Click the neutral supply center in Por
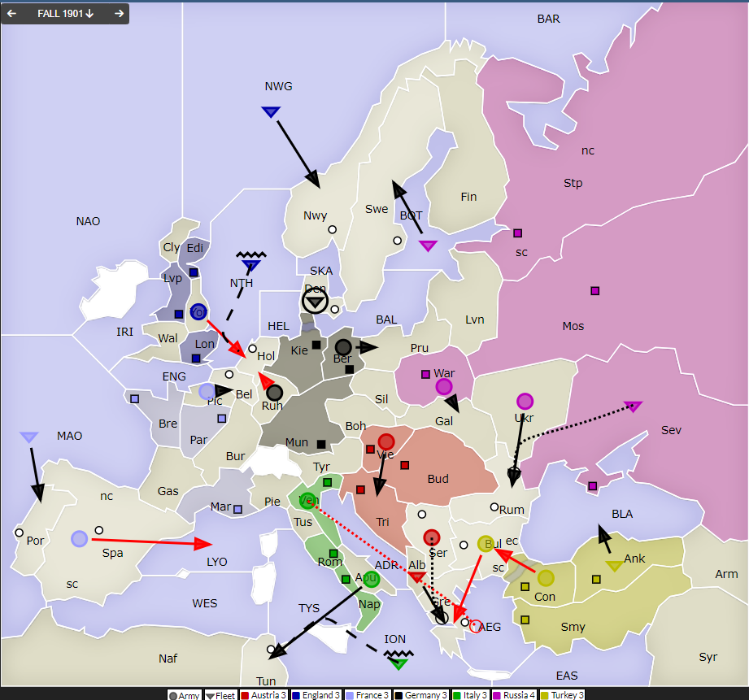Image resolution: width=749 pixels, height=700 pixels. pos(19,533)
